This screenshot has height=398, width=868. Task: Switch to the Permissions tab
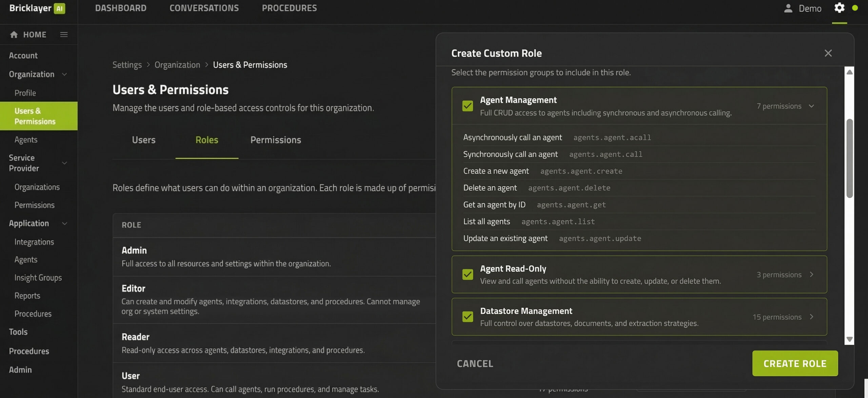click(x=275, y=140)
